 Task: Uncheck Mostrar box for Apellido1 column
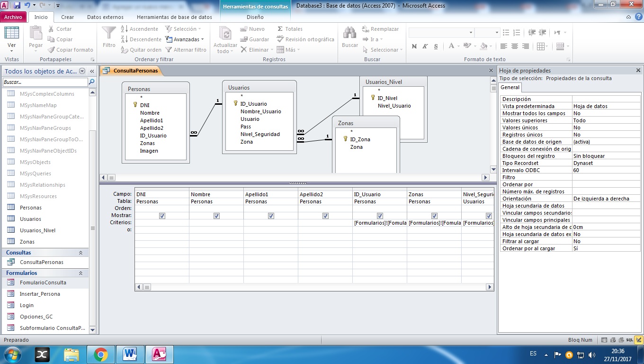coord(271,216)
